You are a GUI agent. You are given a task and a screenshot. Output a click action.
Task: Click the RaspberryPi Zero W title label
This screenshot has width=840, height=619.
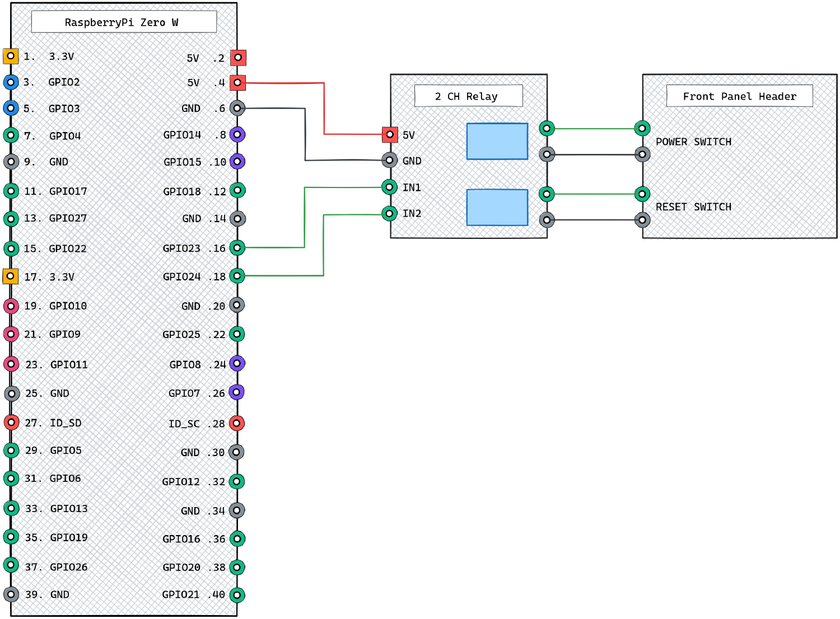124,22
